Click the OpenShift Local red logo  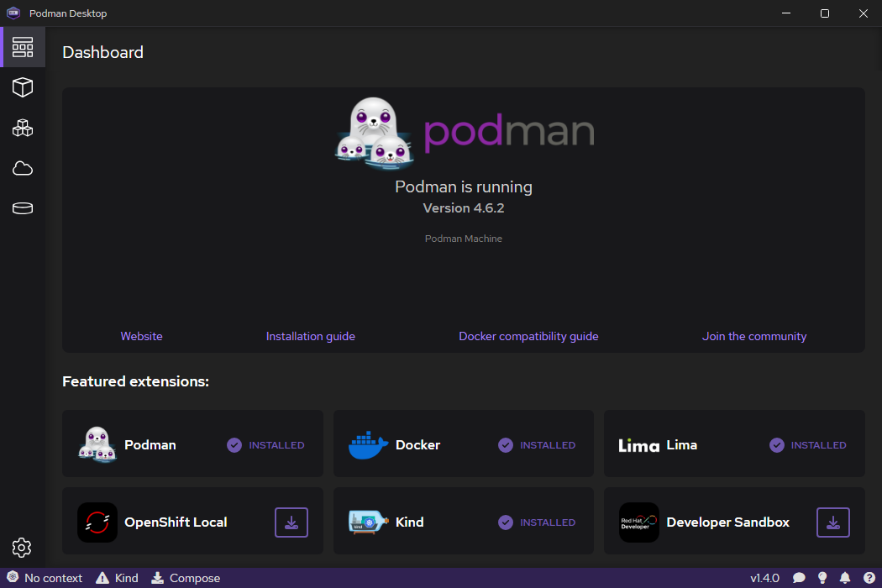[97, 522]
